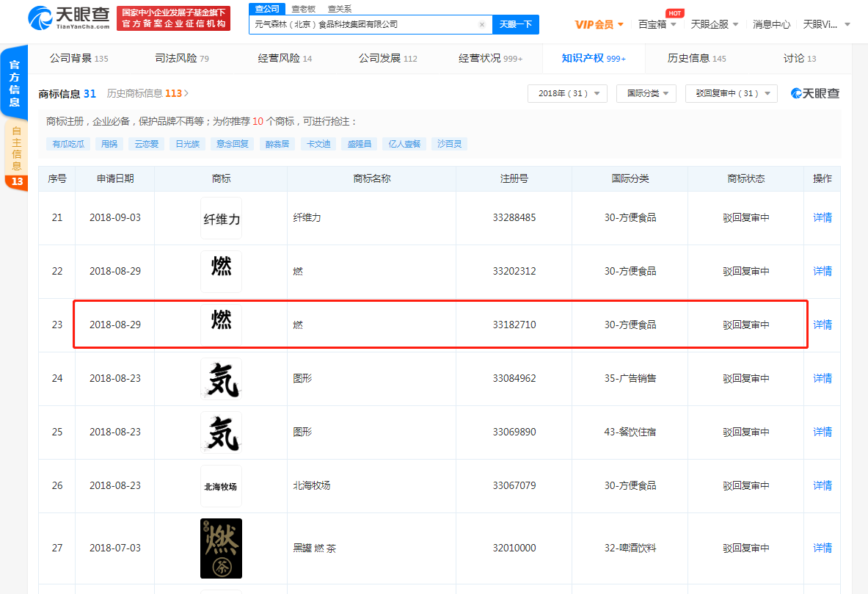The image size is (868, 594).
Task: Select the 自主信息 13 side tab
Action: click(16, 155)
